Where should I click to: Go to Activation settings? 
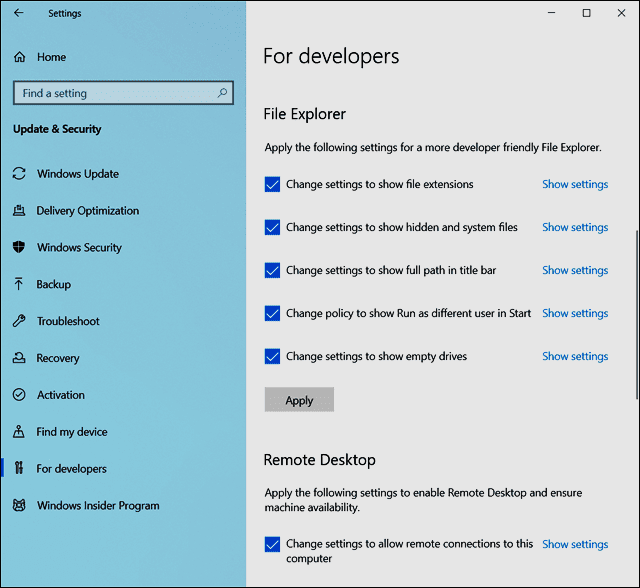61,395
